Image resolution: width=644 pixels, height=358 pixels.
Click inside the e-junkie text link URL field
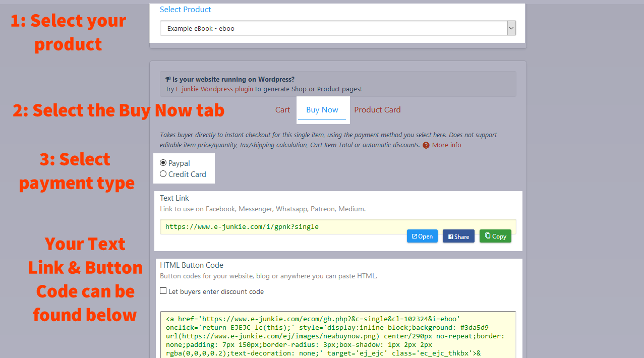click(282, 227)
